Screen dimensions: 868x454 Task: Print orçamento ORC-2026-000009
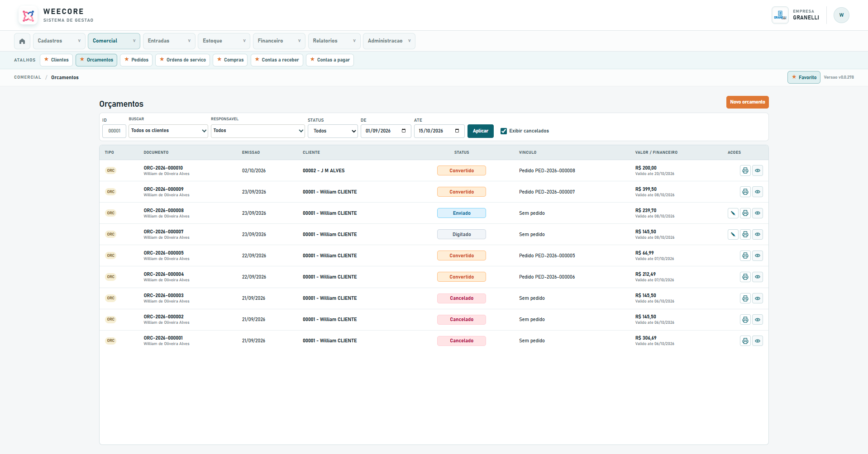(745, 192)
